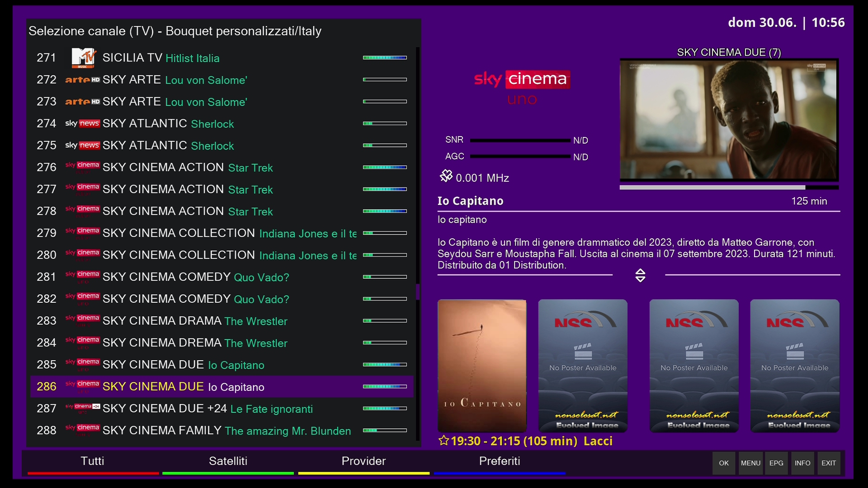Click the sky cinema logo on channel 276

(82, 167)
